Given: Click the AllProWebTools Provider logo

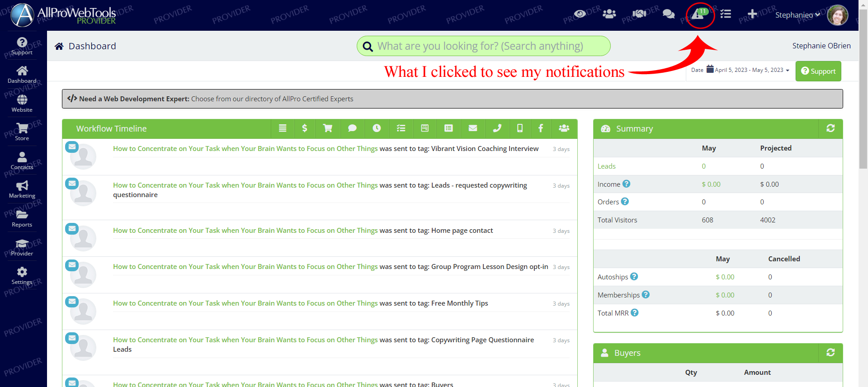Looking at the screenshot, I should click(x=63, y=15).
